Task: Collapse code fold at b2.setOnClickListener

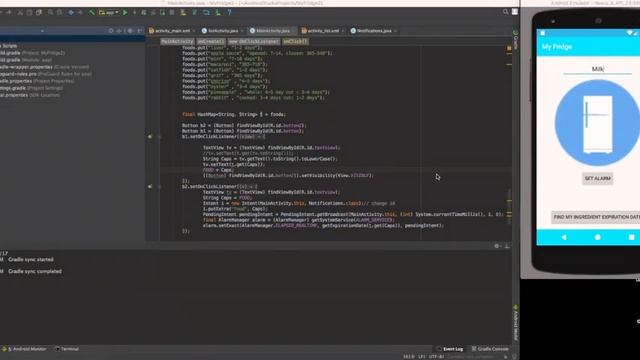Action: [x=160, y=187]
